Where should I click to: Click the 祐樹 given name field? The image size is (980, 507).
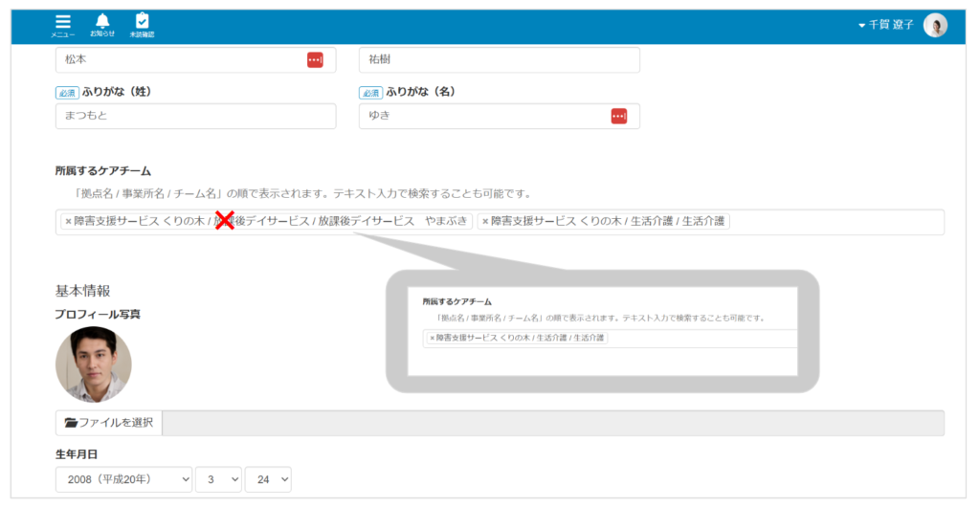(x=498, y=59)
